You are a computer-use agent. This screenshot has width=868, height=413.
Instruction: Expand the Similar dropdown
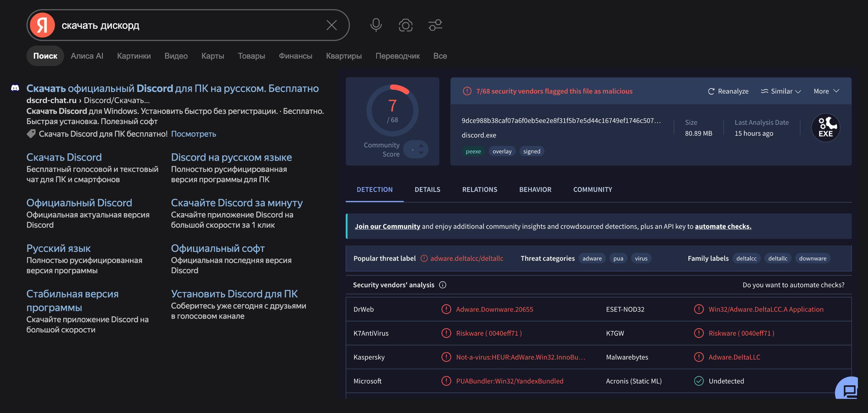781,91
